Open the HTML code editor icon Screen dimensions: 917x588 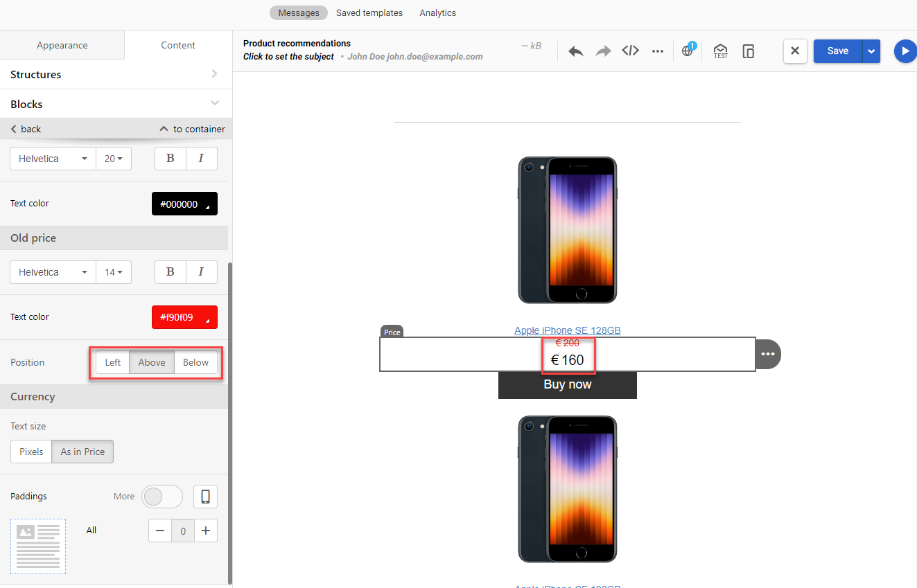tap(630, 51)
